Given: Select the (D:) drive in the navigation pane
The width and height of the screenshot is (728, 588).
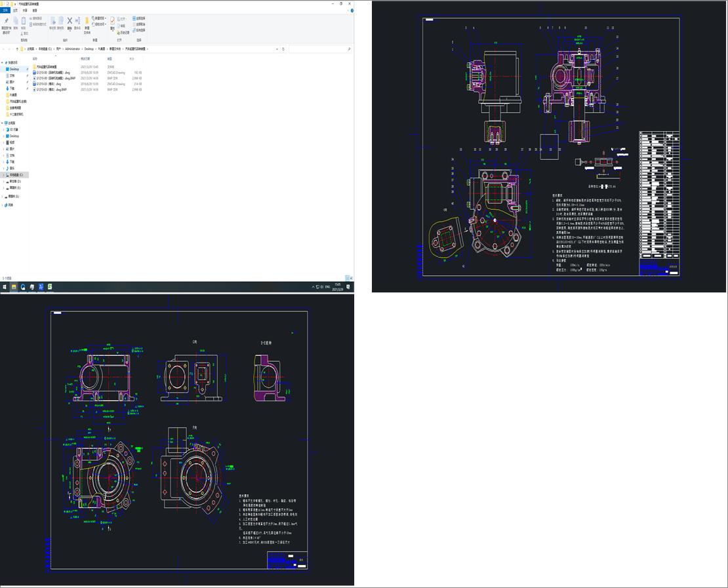Looking at the screenshot, I should click(15, 182).
